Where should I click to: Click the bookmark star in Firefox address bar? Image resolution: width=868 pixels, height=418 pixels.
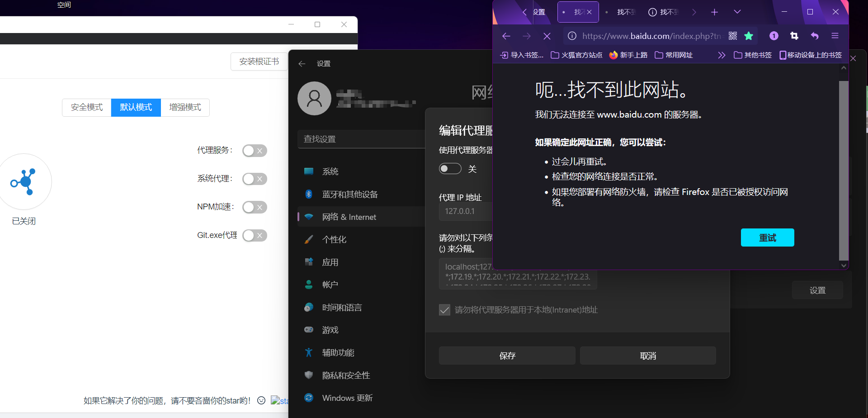pyautogui.click(x=749, y=36)
